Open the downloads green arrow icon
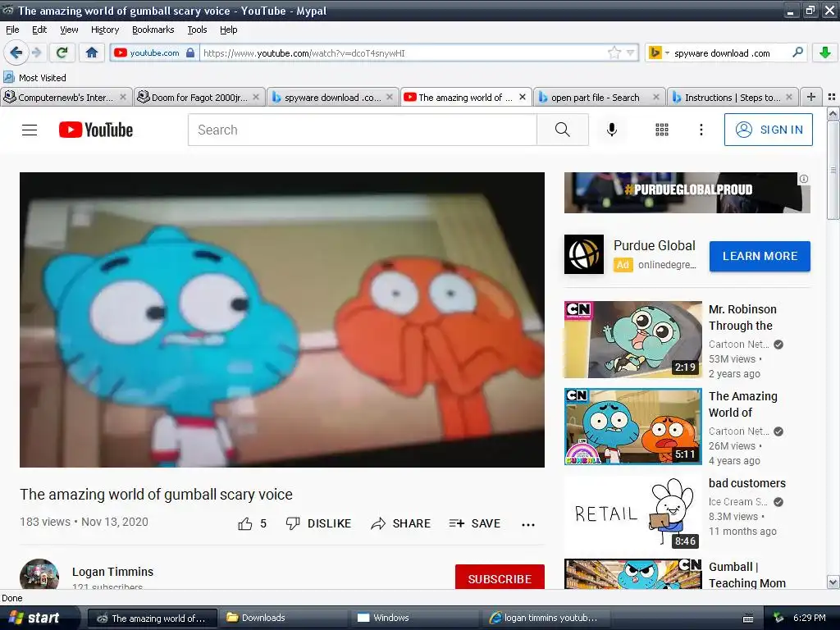The width and height of the screenshot is (840, 630). (x=825, y=52)
